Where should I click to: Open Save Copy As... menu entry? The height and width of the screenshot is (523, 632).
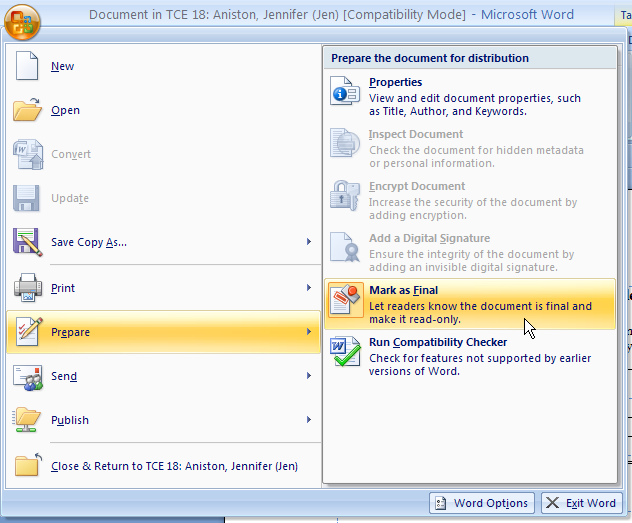click(89, 242)
